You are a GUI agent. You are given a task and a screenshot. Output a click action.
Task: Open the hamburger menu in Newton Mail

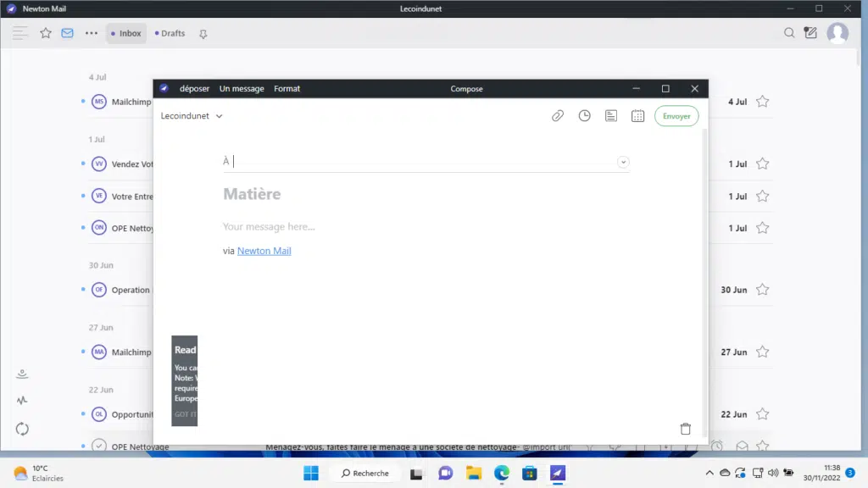click(20, 33)
